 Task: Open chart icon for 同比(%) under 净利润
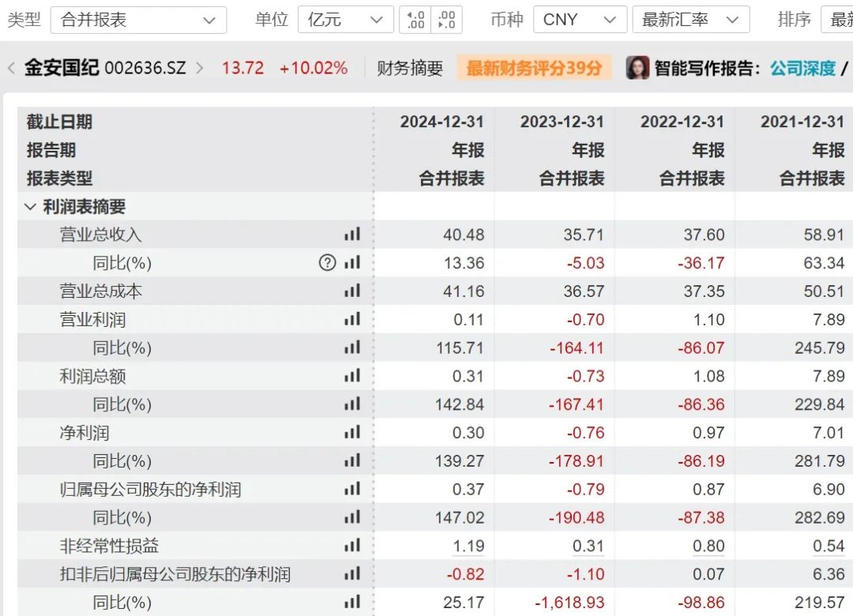point(352,460)
